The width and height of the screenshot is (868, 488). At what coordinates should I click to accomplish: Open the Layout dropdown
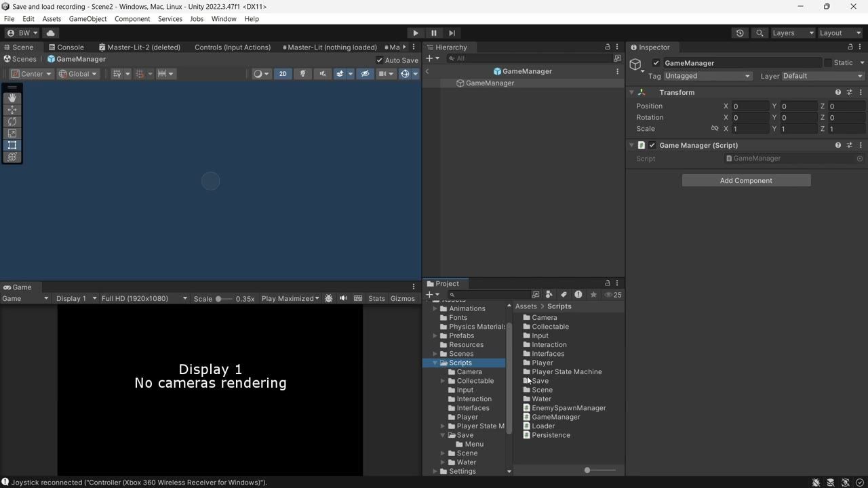[x=840, y=33]
